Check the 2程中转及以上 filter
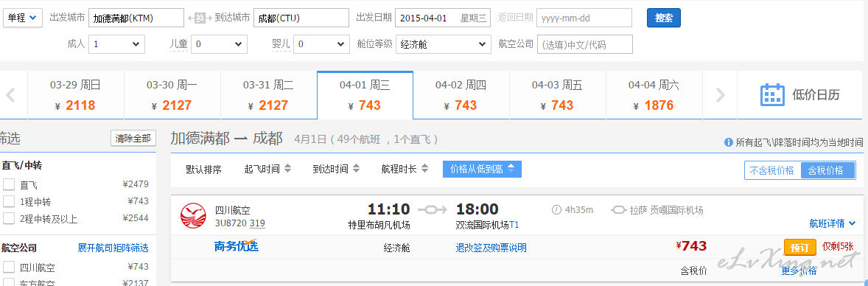868x286 pixels. [x=9, y=218]
